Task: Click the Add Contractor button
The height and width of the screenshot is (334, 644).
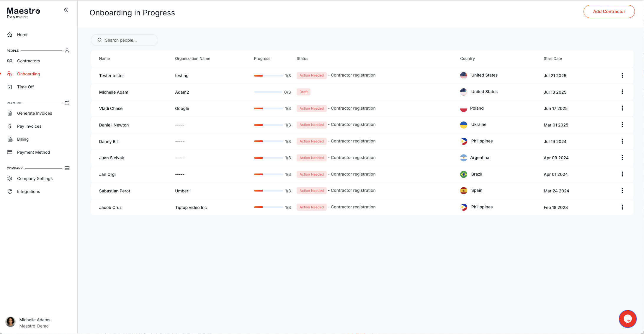Action: click(609, 12)
